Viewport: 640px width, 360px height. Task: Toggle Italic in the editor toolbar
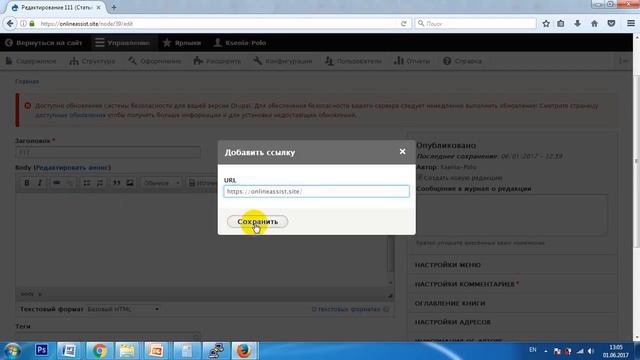pos(40,182)
